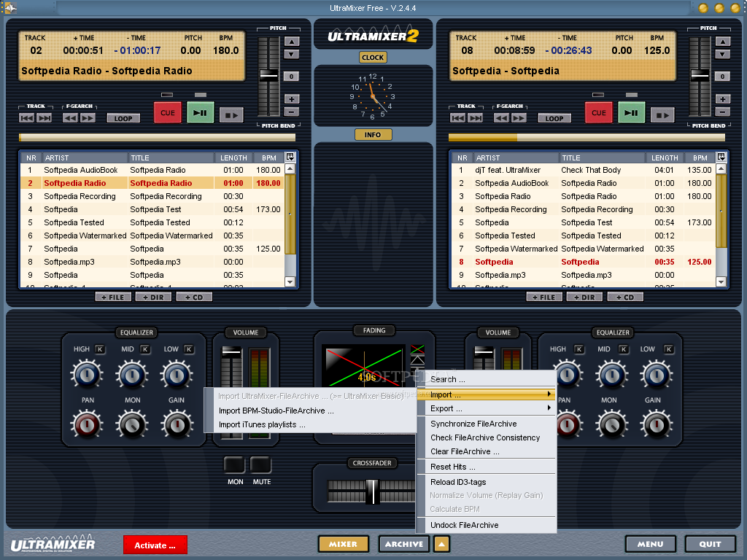
Task: Open the MENU button
Action: (650, 544)
